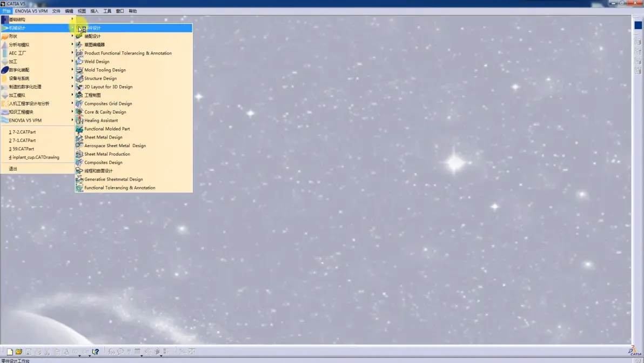Click the blue workbench icon on right toolbar

pyautogui.click(x=638, y=25)
